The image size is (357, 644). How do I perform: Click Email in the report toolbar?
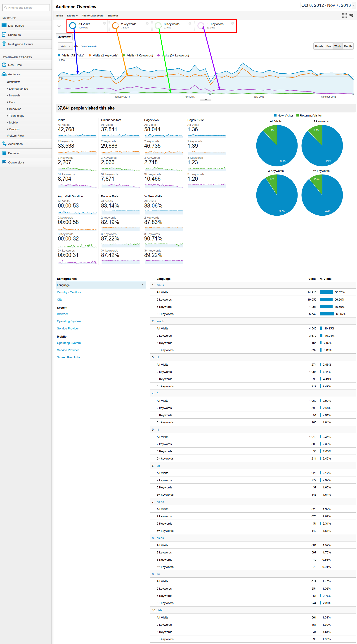point(60,16)
